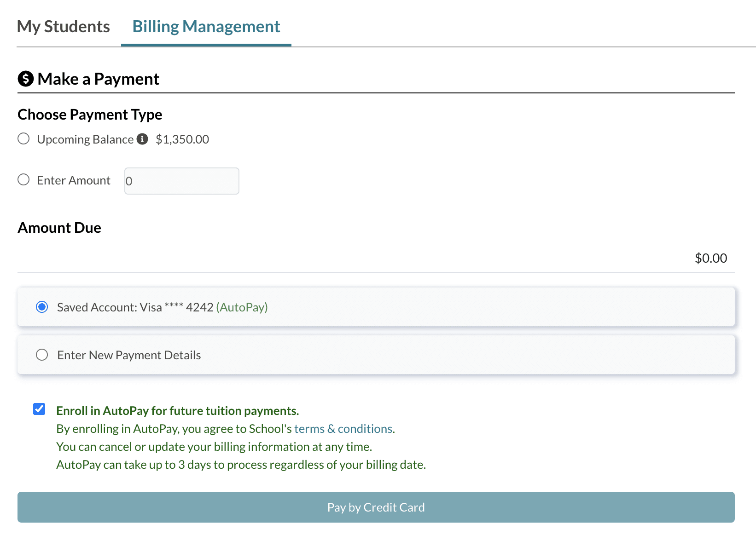Choose Saved Account Visa 4242

tap(42, 307)
